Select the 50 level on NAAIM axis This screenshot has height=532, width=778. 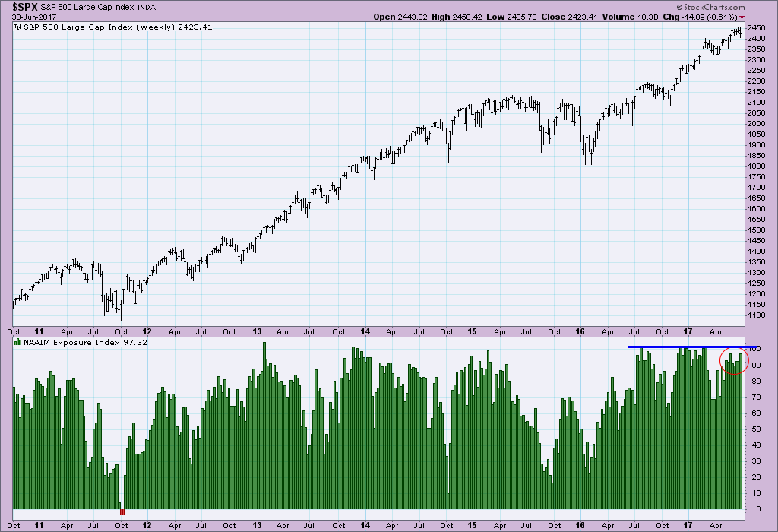[x=756, y=429]
